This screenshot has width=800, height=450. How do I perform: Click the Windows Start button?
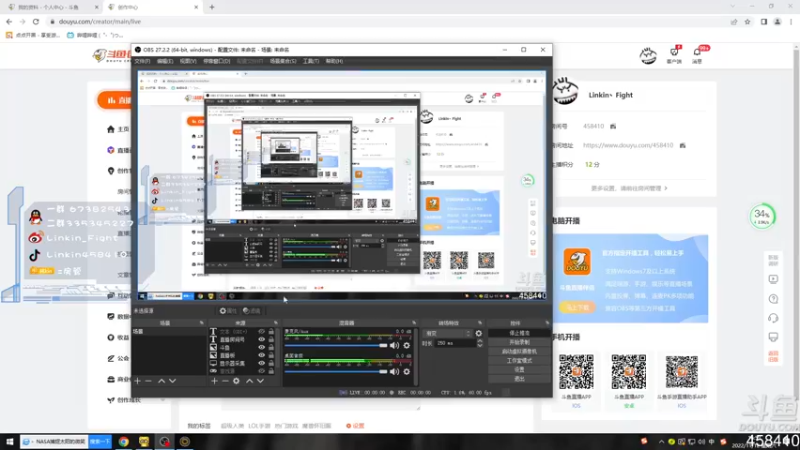(x=10, y=441)
